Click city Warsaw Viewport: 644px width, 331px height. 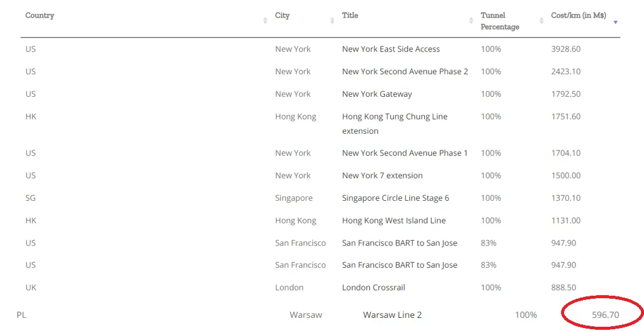coord(306,315)
